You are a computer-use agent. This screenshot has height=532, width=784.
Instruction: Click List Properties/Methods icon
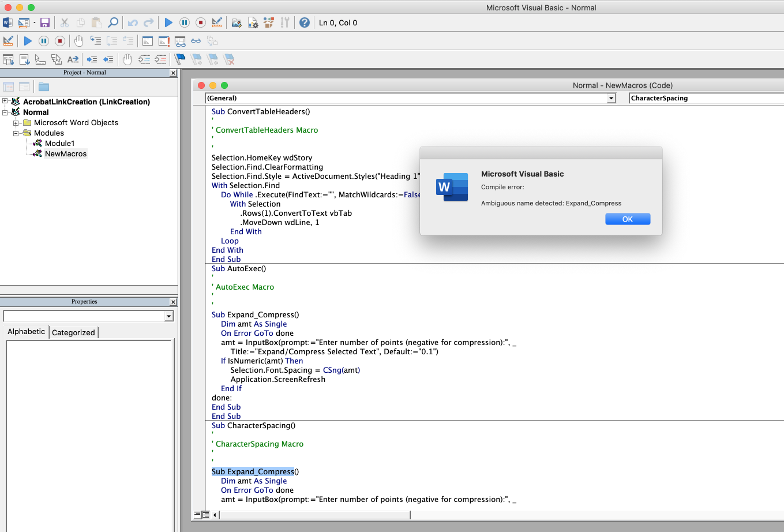(x=8, y=59)
